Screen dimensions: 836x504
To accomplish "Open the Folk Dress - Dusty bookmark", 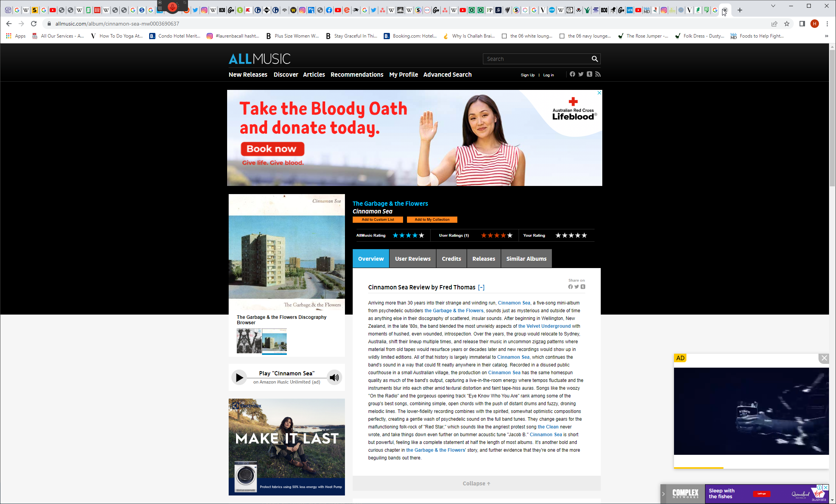I will [x=700, y=36].
